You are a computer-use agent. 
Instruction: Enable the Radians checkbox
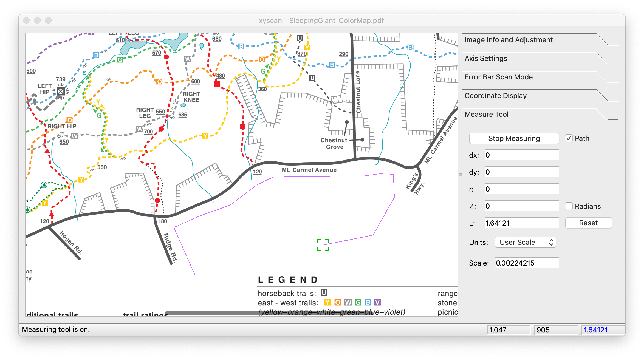click(x=569, y=206)
